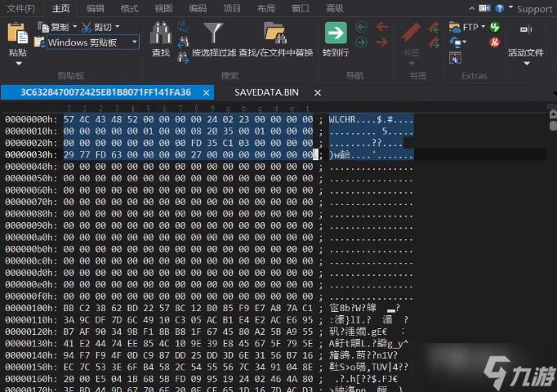The image size is (557, 392).
Task: Click the green Go to Line arrow
Action: click(336, 33)
